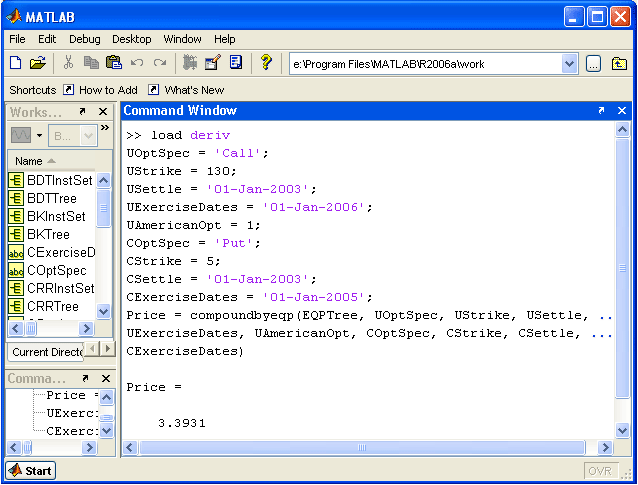Open Help with the question mark icon

pos(267,63)
